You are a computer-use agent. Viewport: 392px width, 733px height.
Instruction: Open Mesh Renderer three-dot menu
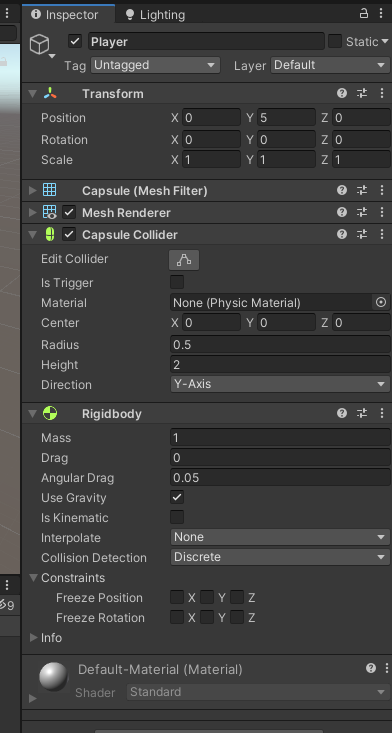pyautogui.click(x=382, y=212)
